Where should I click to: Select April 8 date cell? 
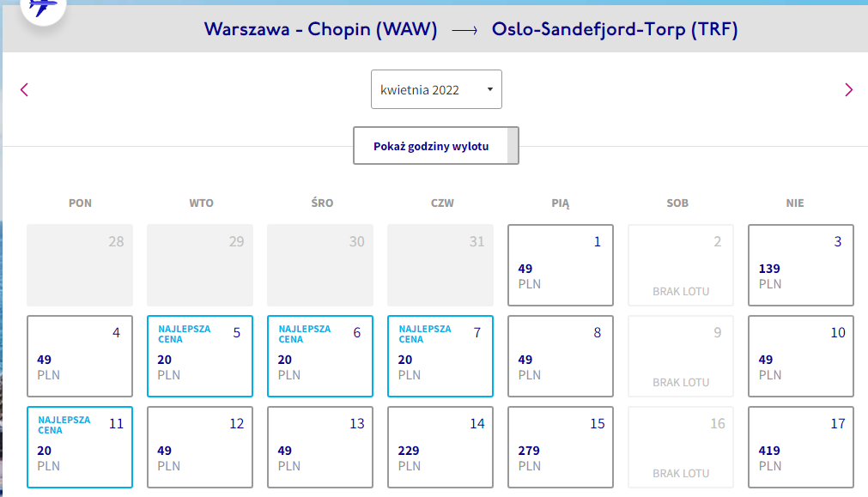pyautogui.click(x=561, y=356)
